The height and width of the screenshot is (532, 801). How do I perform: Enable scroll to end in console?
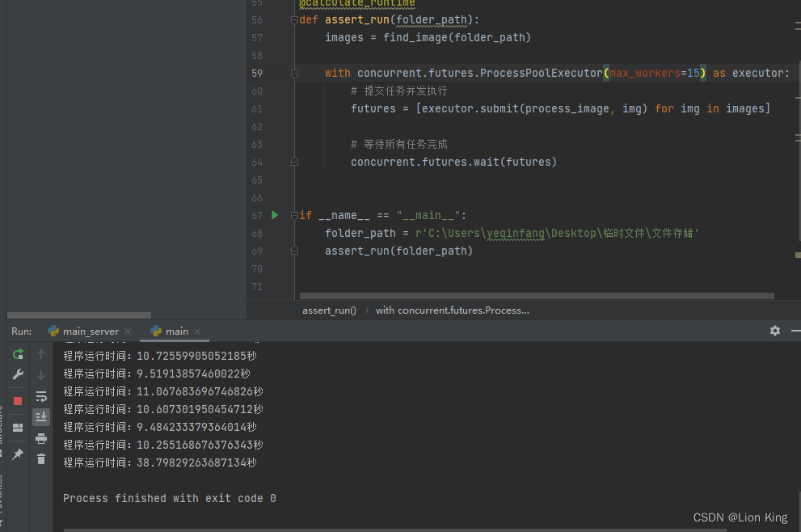pos(40,416)
